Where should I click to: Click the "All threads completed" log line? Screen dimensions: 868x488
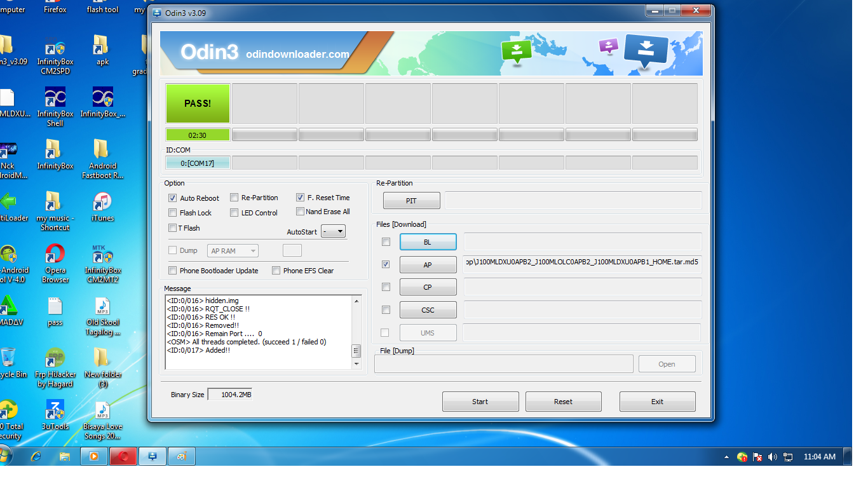pyautogui.click(x=246, y=342)
